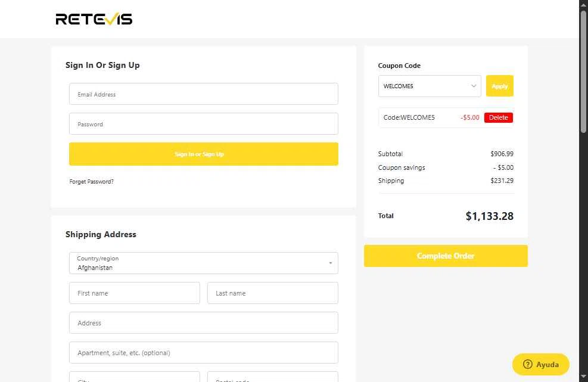Click the Retevis logo
The width and height of the screenshot is (588, 382).
(94, 18)
